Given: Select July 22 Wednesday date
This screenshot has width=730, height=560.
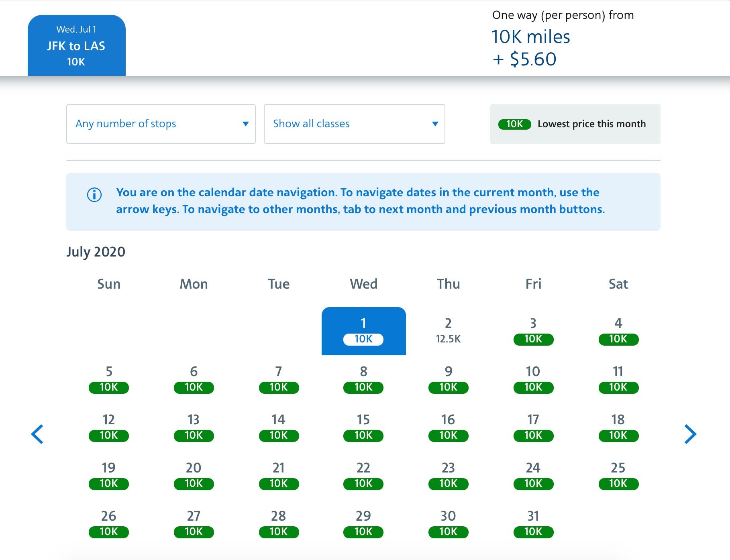Looking at the screenshot, I should coord(363,475).
